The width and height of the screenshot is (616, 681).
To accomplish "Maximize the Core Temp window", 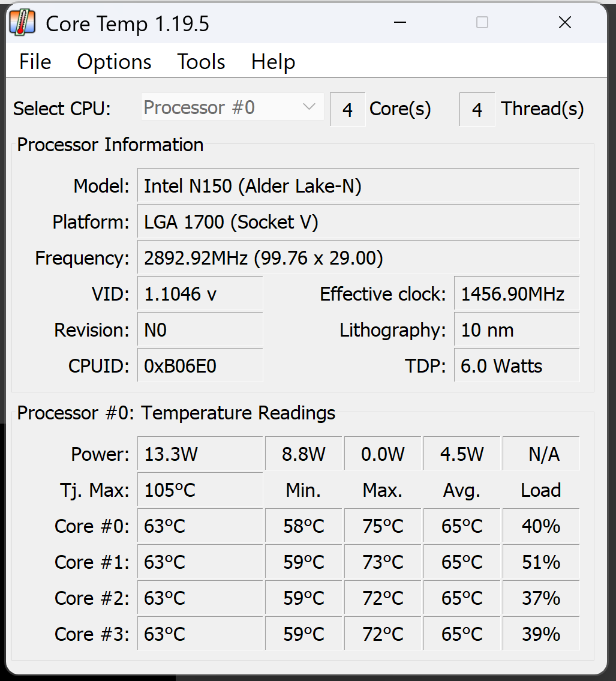I will pyautogui.click(x=482, y=23).
